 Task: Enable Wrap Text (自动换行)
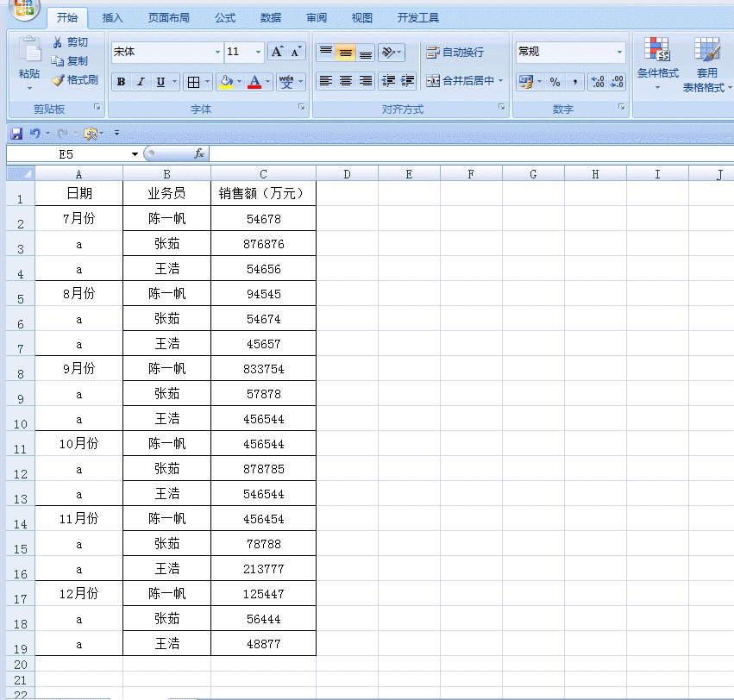[455, 52]
